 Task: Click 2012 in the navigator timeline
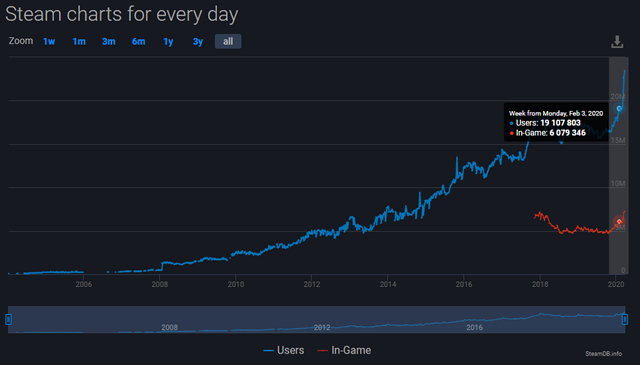pos(322,327)
